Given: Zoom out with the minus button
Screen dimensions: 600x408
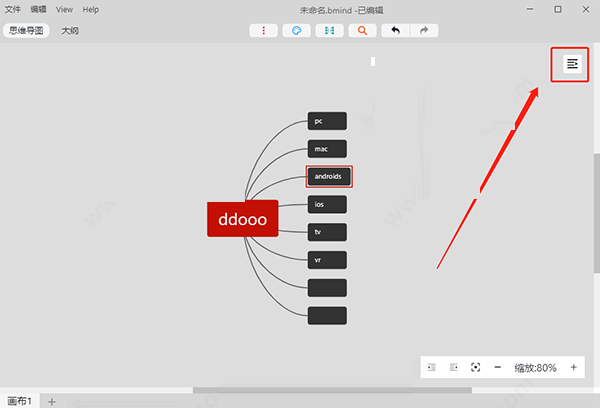Looking at the screenshot, I should (x=497, y=367).
